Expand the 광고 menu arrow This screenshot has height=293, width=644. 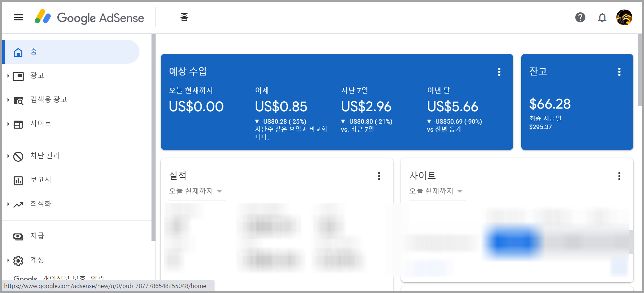pos(8,76)
